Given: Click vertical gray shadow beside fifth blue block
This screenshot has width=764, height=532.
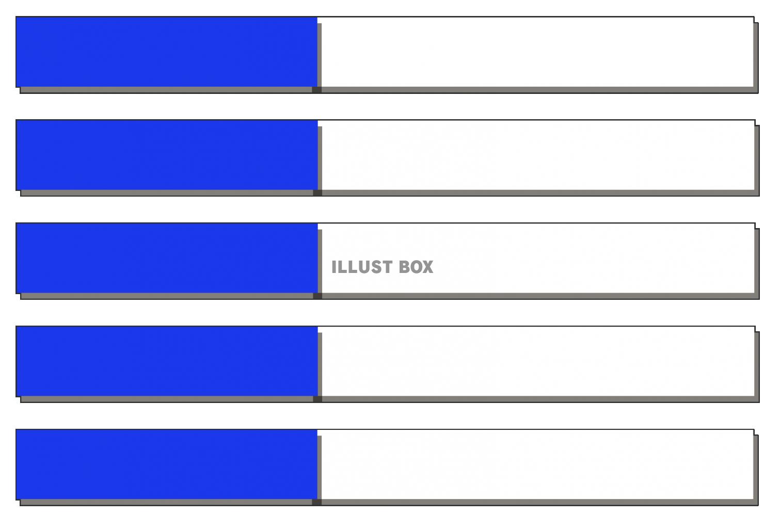Looking at the screenshot, I should 320,467.
